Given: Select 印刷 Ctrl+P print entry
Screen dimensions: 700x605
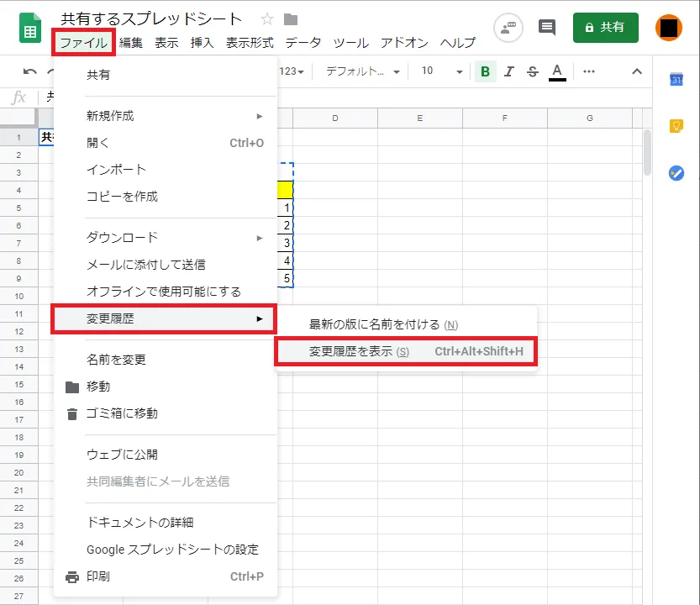Looking at the screenshot, I should coord(166,576).
